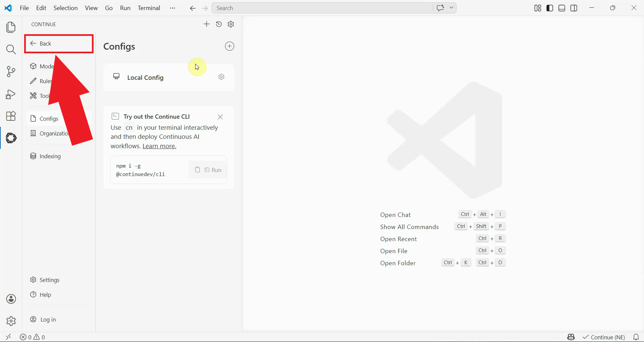This screenshot has height=342, width=644.
Task: Toggle the secondary side bar
Action: [574, 8]
